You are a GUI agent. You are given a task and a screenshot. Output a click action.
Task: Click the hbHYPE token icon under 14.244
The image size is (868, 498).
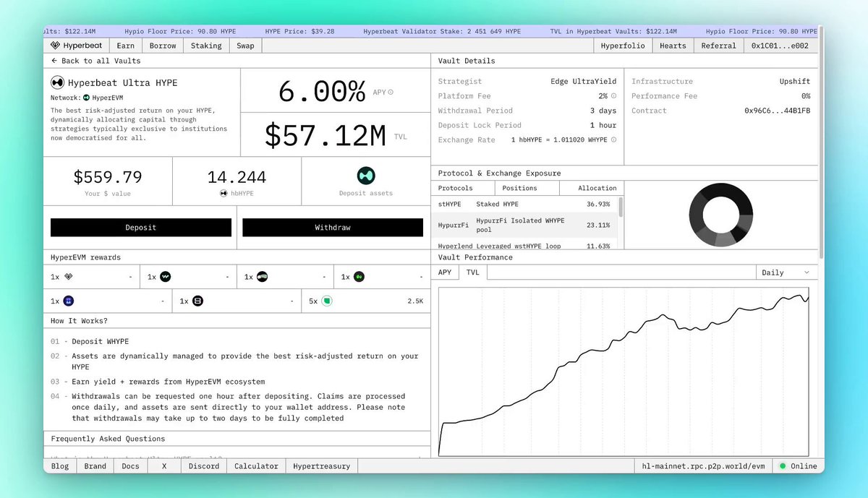pyautogui.click(x=224, y=194)
